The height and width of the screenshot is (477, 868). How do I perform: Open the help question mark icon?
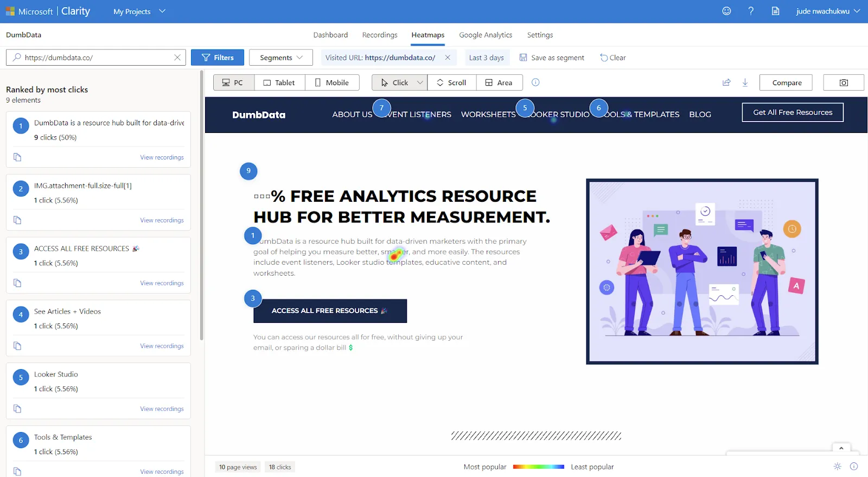pyautogui.click(x=751, y=11)
